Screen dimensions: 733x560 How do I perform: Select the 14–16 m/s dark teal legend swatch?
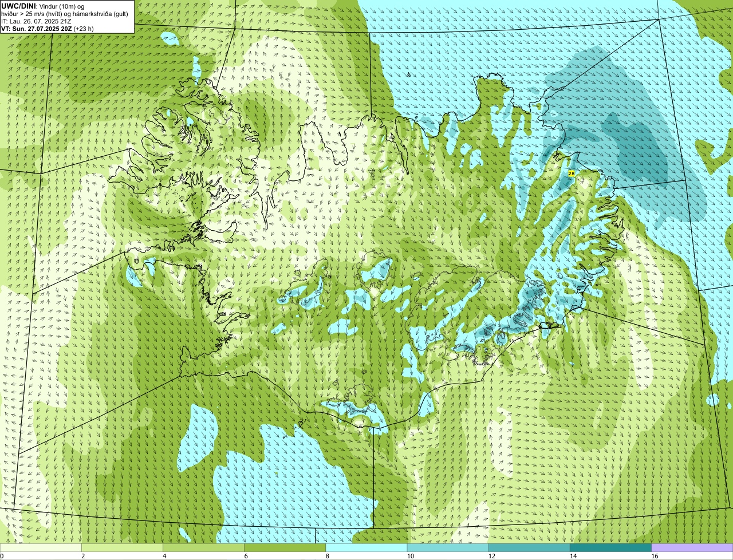click(610, 547)
